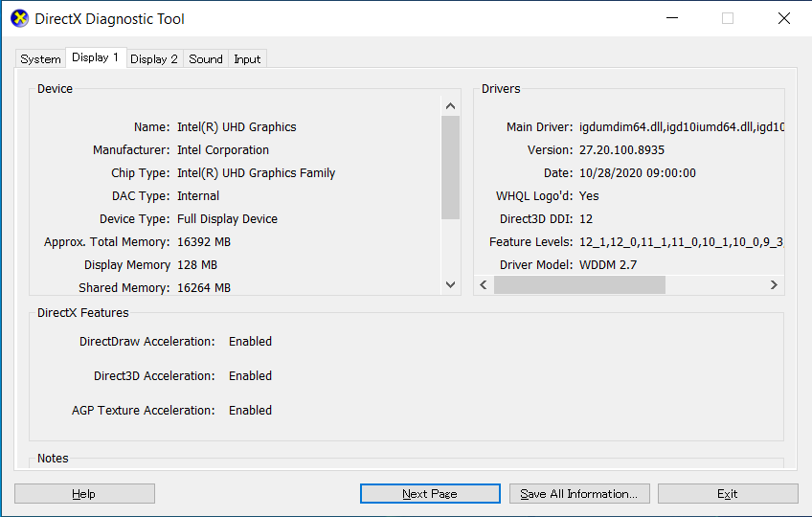Click the driver date 10/28/2020 09:00:00
Viewport: 812px width, 517px height.
click(638, 173)
